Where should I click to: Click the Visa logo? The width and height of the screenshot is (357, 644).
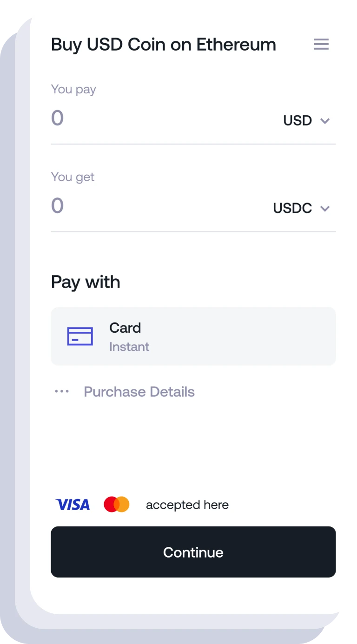coord(73,505)
